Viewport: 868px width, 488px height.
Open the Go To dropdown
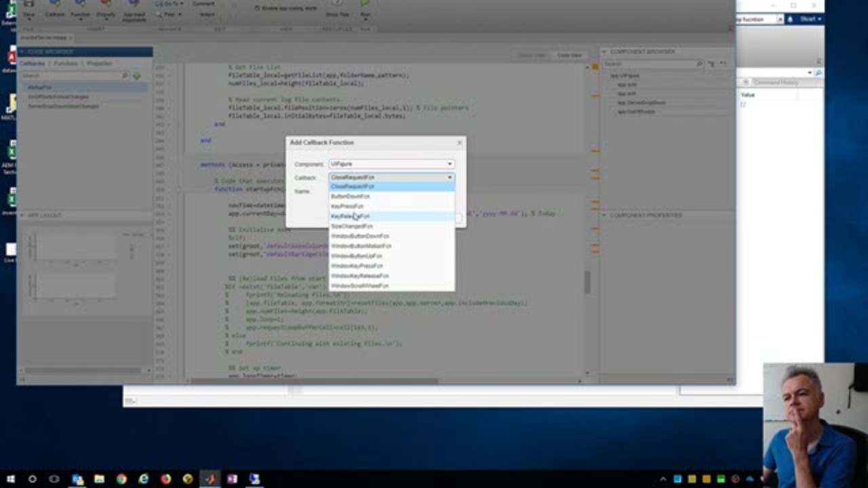coord(172,3)
